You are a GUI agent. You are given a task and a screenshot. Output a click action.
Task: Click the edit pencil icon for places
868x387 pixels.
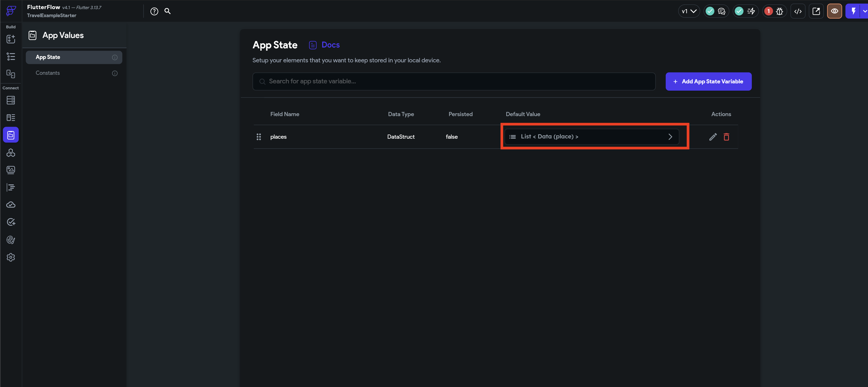713,137
